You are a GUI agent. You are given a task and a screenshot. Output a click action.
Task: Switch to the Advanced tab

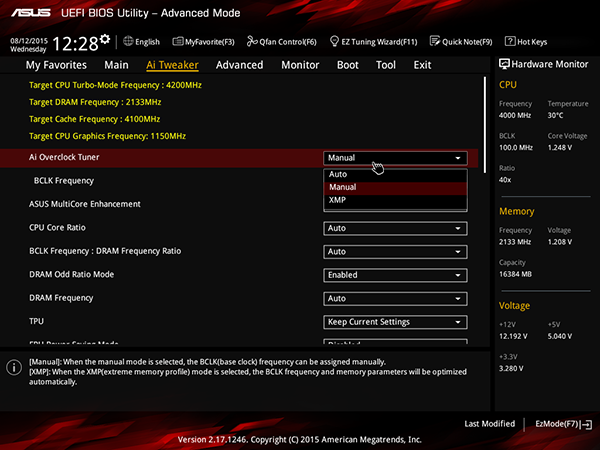coord(240,65)
